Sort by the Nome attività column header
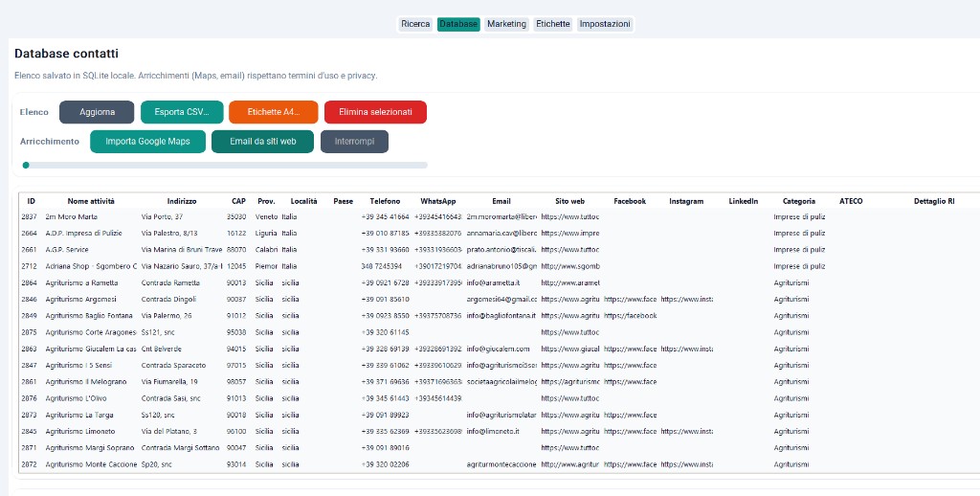This screenshot has width=980, height=496. click(91, 201)
